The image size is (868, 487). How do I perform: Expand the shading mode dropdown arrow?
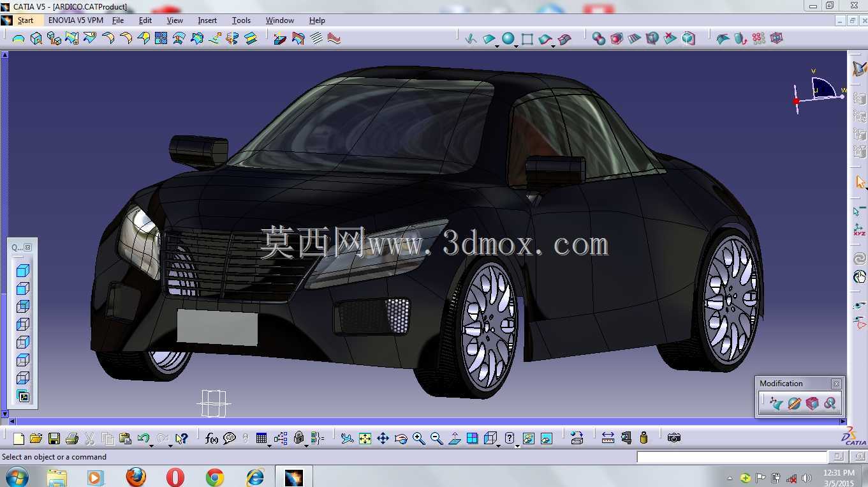[x=517, y=446]
